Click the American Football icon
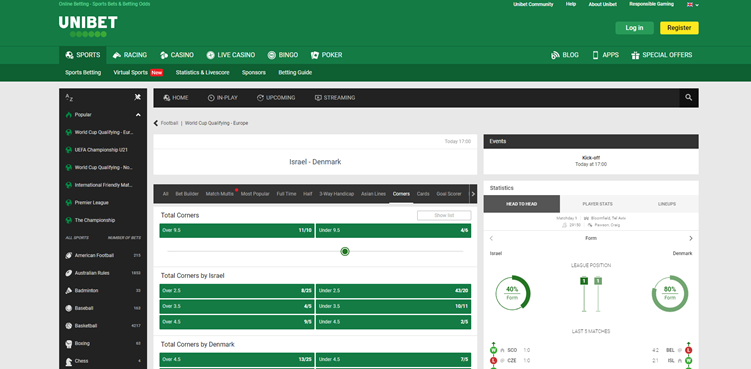The width and height of the screenshot is (751, 369). tap(68, 255)
